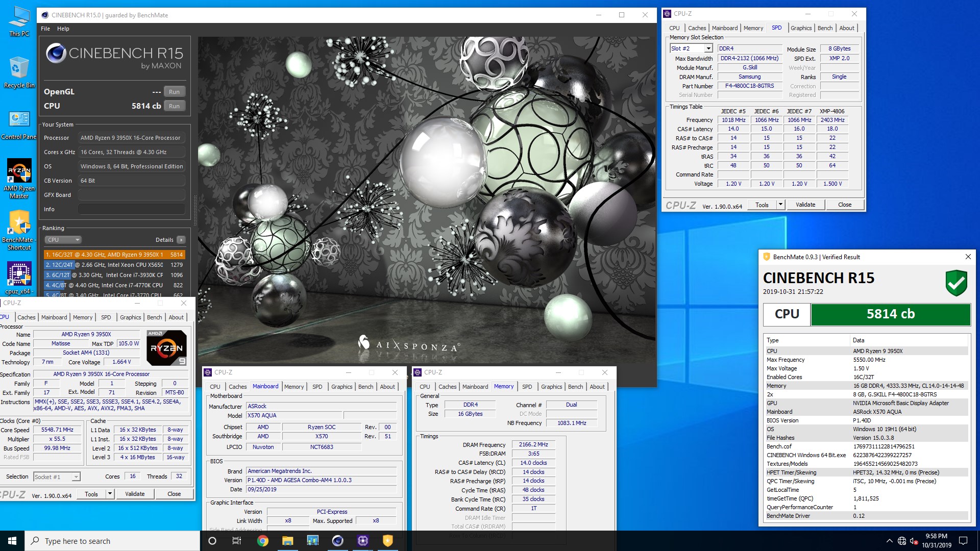The width and height of the screenshot is (980, 551).
Task: Maximize the Cinebench window
Action: pos(621,15)
